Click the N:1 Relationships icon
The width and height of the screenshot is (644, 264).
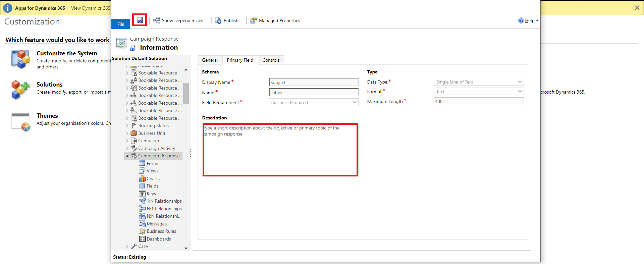click(142, 209)
